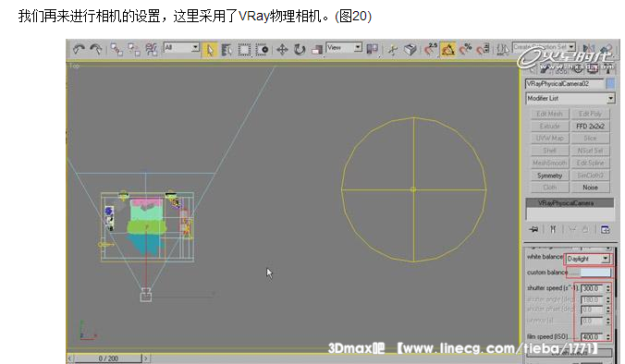Toggle the 2.5 Snaps icon
The height and width of the screenshot is (364, 625).
tap(431, 49)
